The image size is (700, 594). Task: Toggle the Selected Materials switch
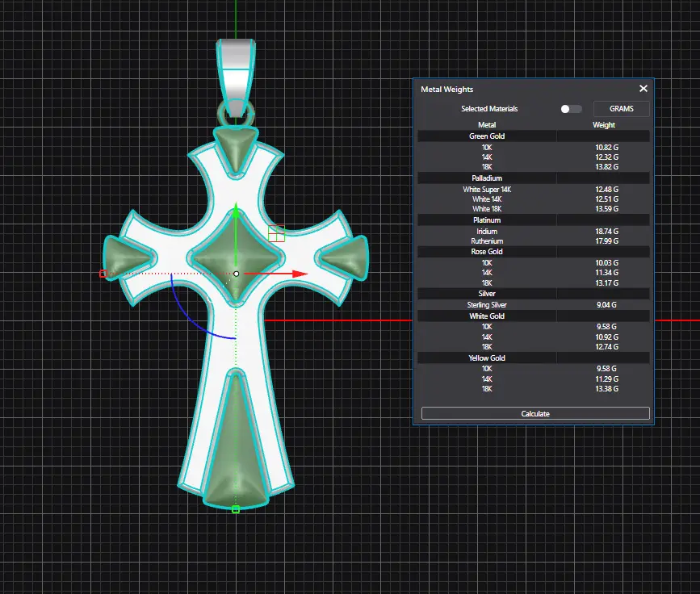(x=571, y=109)
